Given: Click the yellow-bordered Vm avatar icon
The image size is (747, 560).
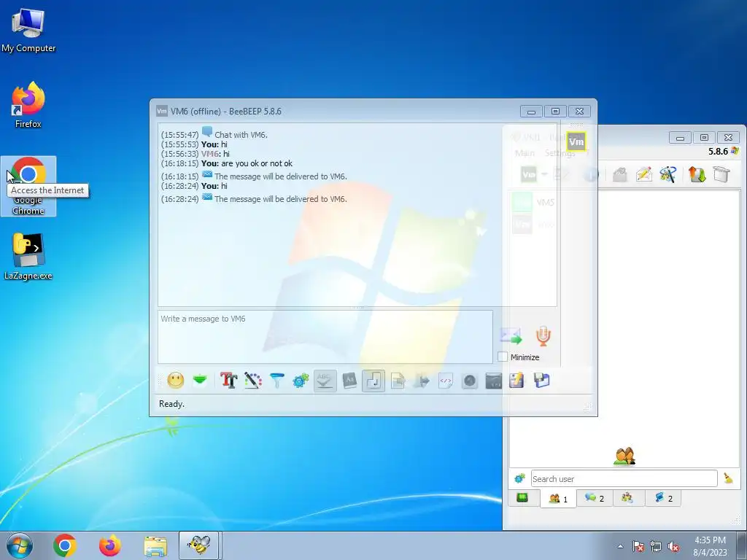Looking at the screenshot, I should tap(576, 141).
